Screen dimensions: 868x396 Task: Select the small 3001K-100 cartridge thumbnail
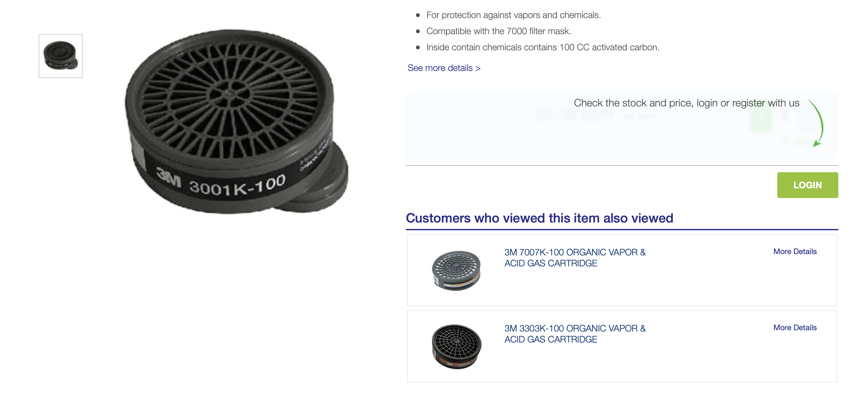61,56
